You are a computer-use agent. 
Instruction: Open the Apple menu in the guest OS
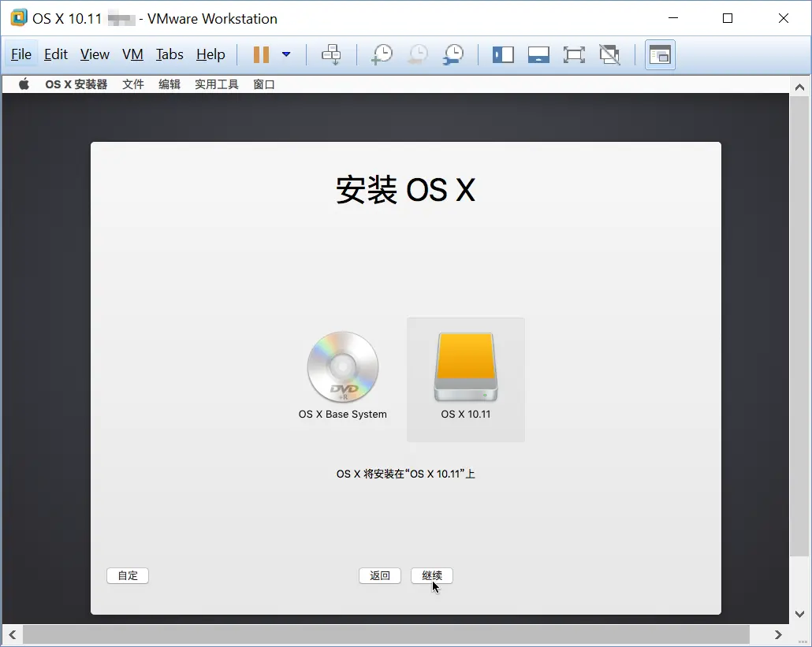[23, 84]
